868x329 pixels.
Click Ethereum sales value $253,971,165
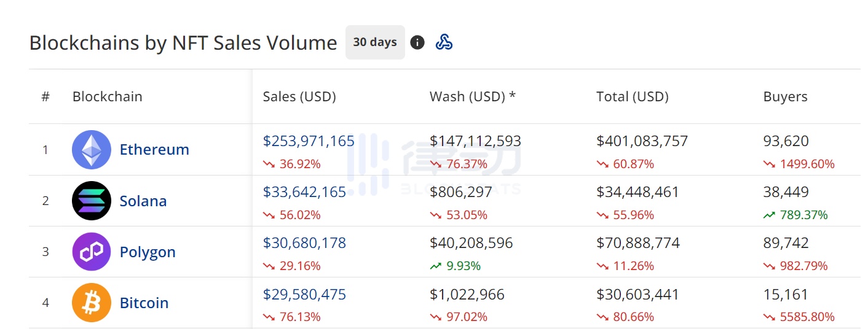pos(309,141)
